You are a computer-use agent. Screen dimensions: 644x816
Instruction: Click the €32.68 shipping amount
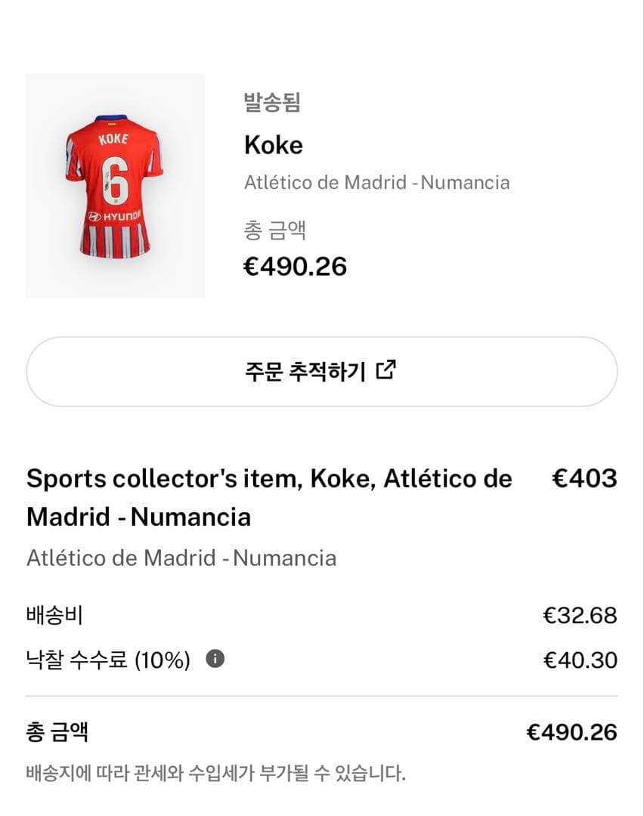point(580,616)
